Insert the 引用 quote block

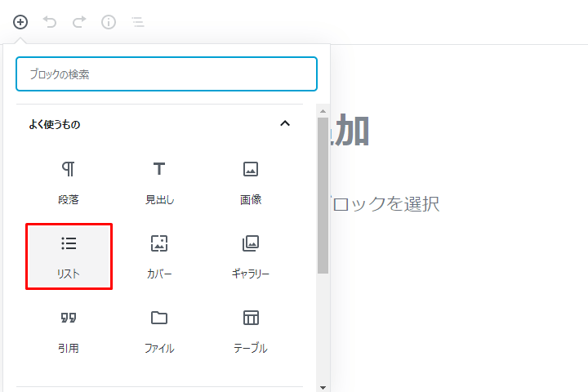tap(69, 332)
